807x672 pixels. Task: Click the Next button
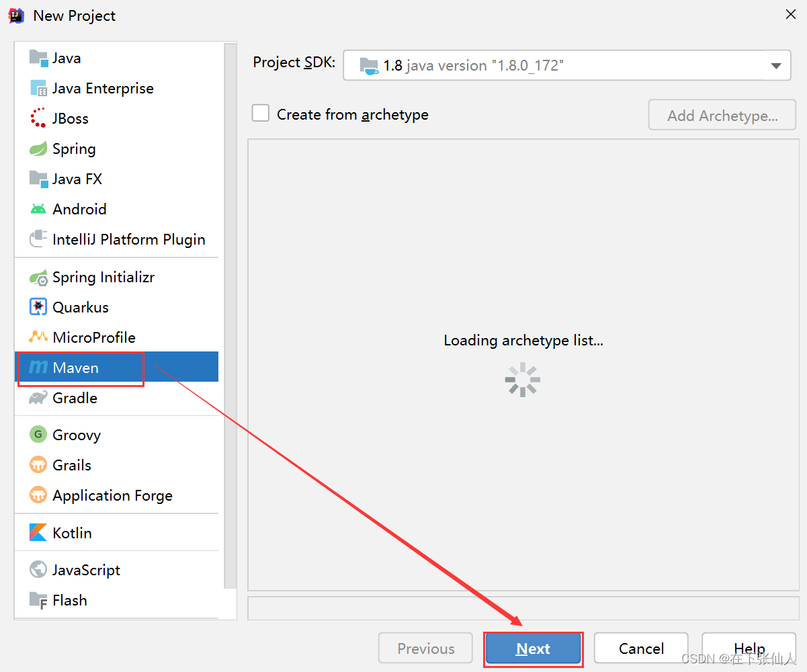click(x=533, y=648)
